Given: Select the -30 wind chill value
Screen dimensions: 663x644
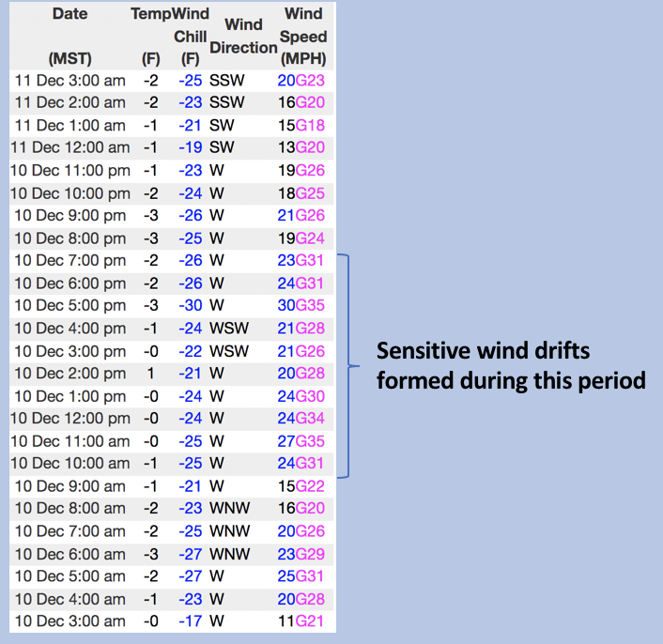Looking at the screenshot, I should point(191,305).
